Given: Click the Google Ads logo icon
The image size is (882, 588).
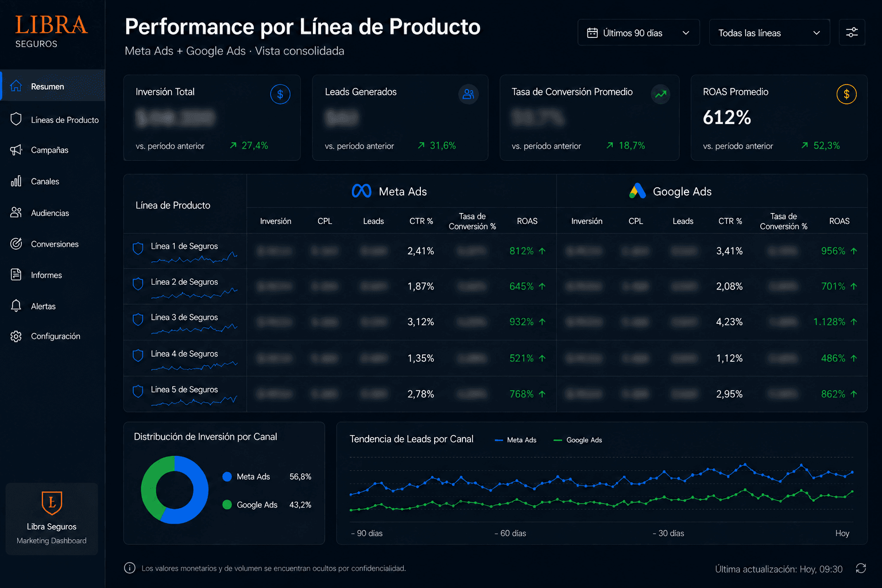Looking at the screenshot, I should tap(637, 191).
